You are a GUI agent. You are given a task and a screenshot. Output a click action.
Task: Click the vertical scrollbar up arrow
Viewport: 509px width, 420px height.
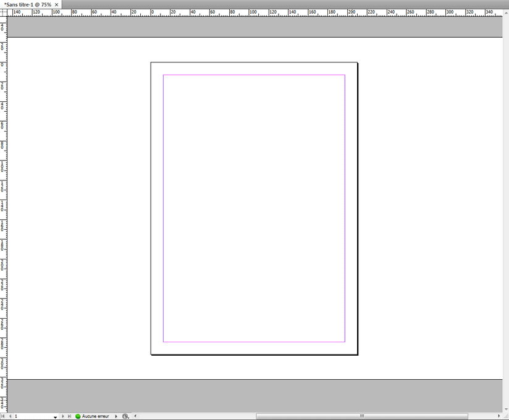pyautogui.click(x=506, y=13)
